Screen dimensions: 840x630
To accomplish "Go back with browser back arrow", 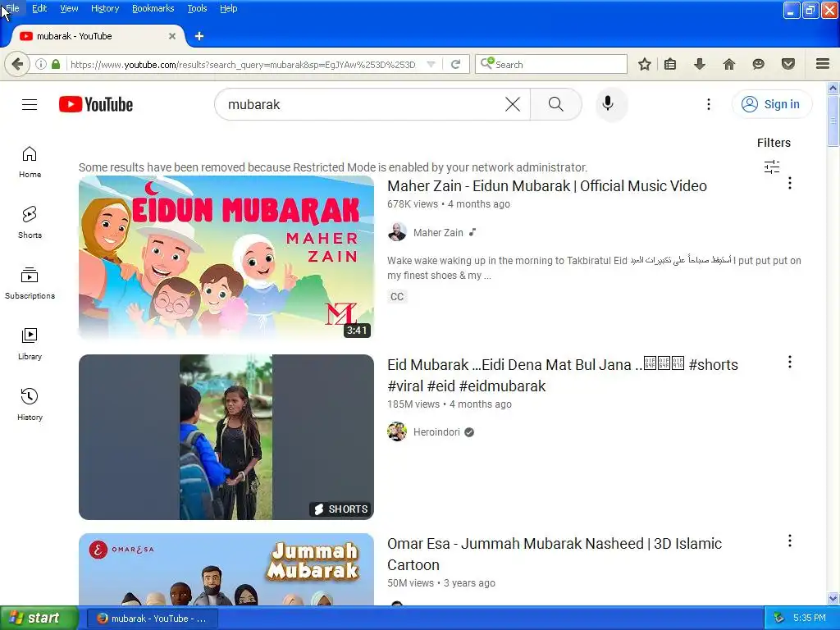I will [17, 64].
